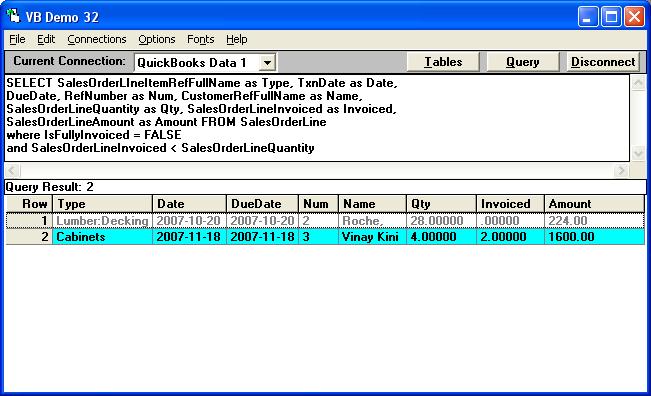
Task: Maximize the VB Demo 32 window
Action: pos(611,17)
